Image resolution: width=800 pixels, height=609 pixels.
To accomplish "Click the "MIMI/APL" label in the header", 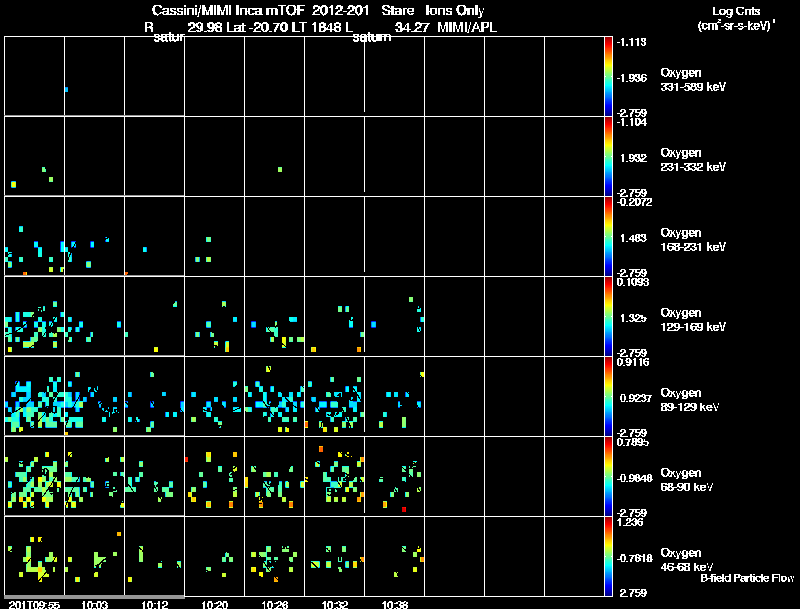I will coord(467,27).
